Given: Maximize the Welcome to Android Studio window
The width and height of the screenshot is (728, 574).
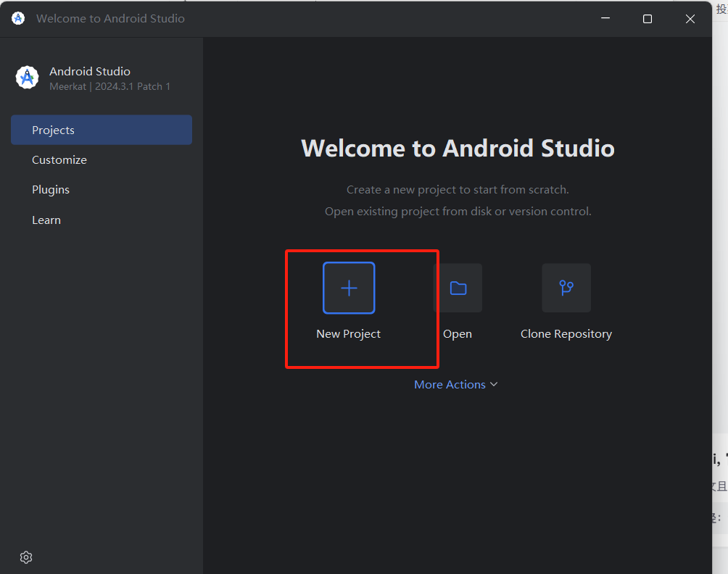Looking at the screenshot, I should coord(648,19).
